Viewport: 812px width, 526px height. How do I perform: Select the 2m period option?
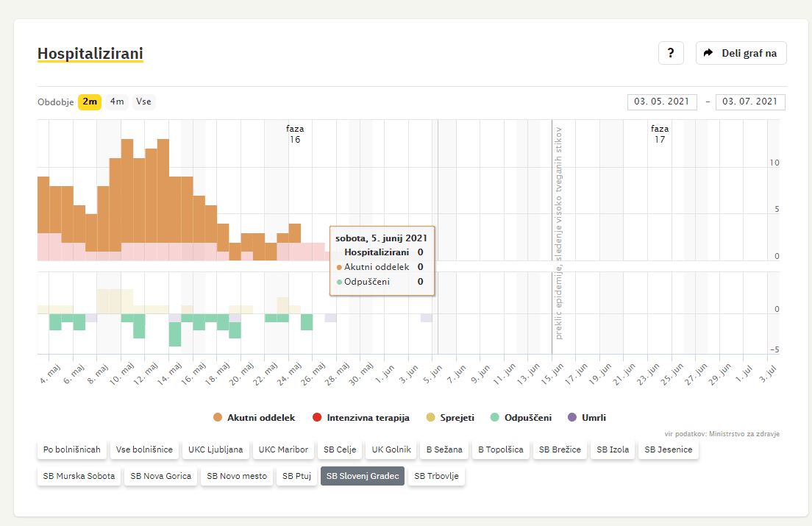[x=90, y=102]
